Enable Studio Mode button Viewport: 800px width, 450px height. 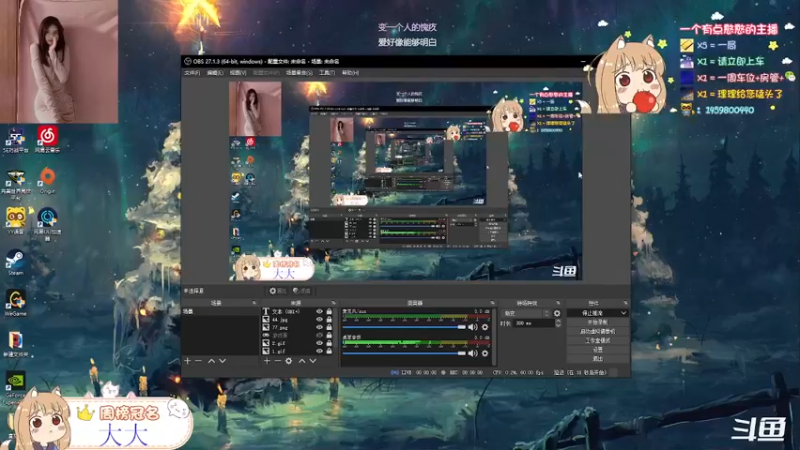click(597, 340)
